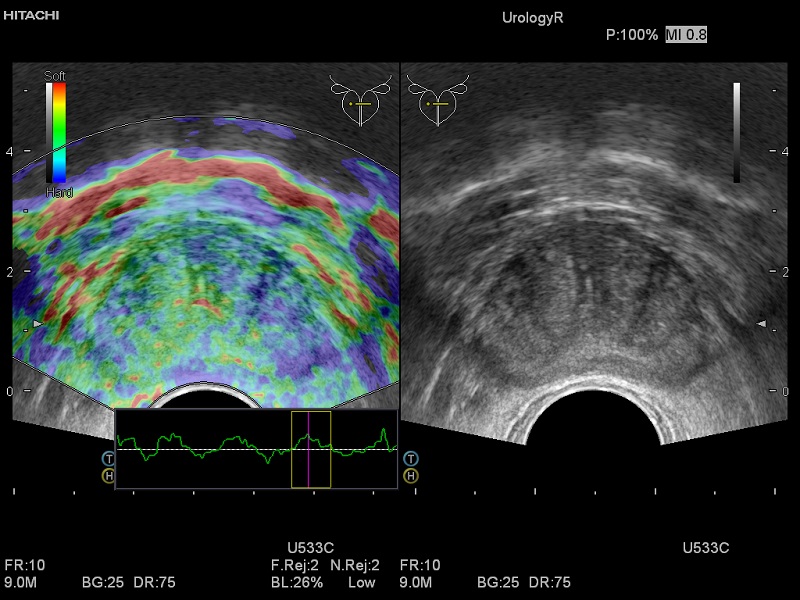The image size is (800, 600).
Task: Select the prostate body mark on B-mode image
Action: 435,100
